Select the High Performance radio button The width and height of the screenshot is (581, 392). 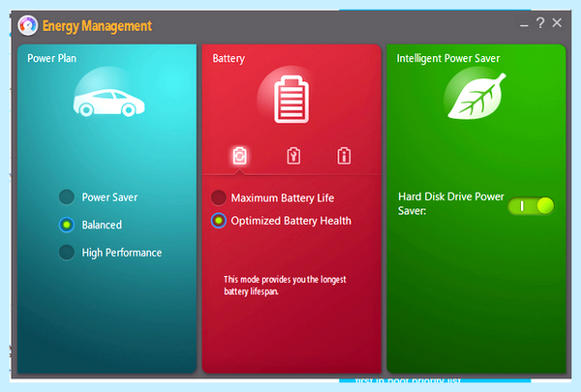(x=67, y=253)
